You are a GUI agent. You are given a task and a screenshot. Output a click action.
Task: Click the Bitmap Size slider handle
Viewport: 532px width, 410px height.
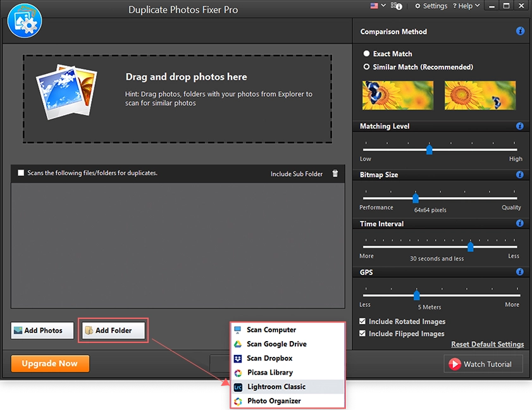pos(415,197)
